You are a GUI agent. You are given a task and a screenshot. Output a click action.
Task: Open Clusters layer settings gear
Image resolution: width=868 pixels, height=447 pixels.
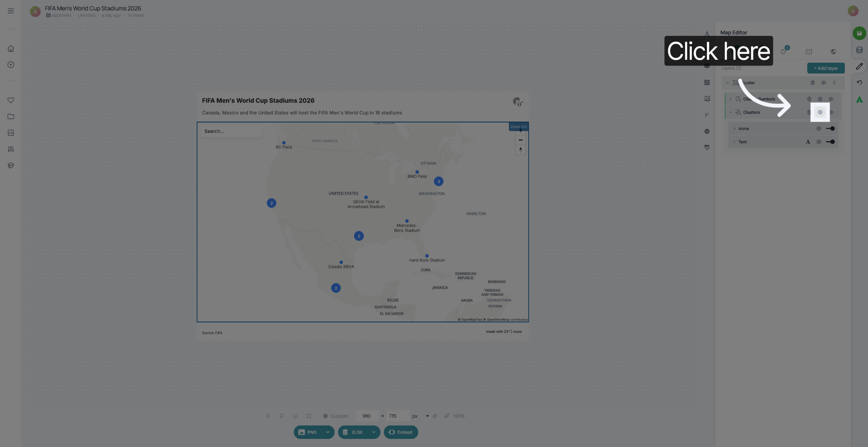point(820,112)
